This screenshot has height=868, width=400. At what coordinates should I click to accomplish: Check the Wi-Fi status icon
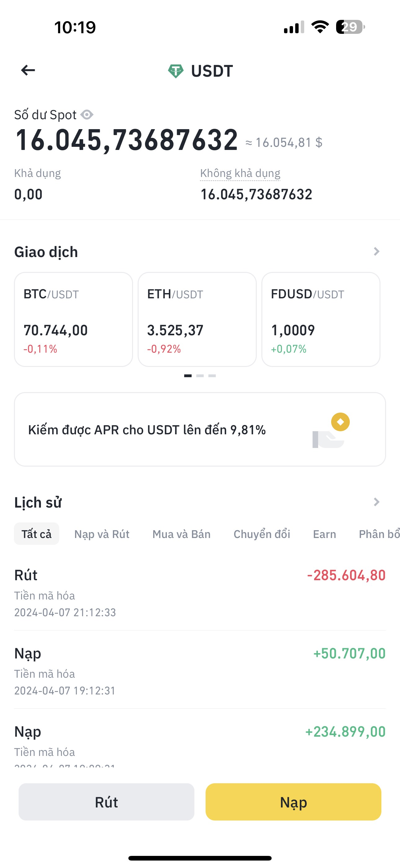[320, 27]
